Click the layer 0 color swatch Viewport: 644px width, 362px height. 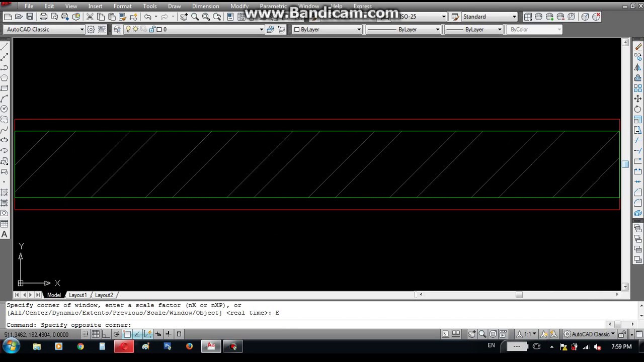coord(159,29)
